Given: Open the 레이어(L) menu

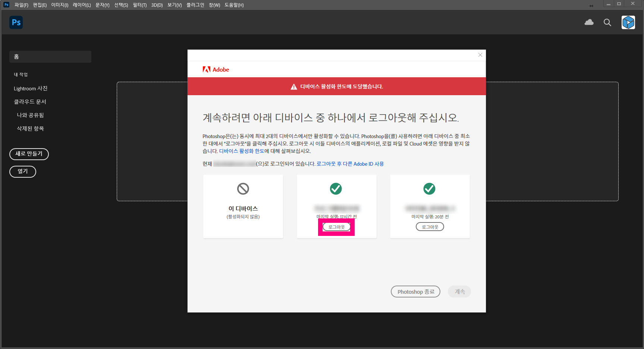Looking at the screenshot, I should click(x=82, y=5).
